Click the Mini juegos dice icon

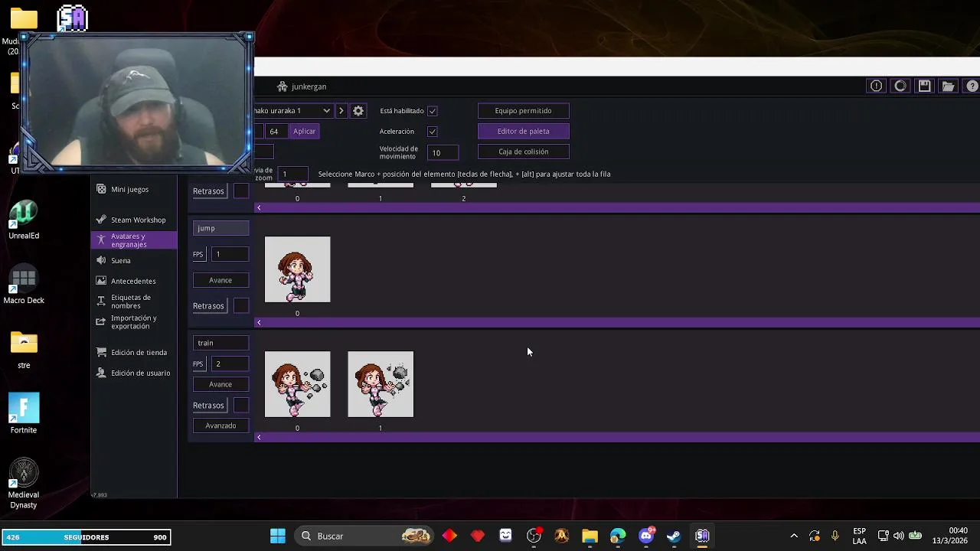click(x=101, y=189)
